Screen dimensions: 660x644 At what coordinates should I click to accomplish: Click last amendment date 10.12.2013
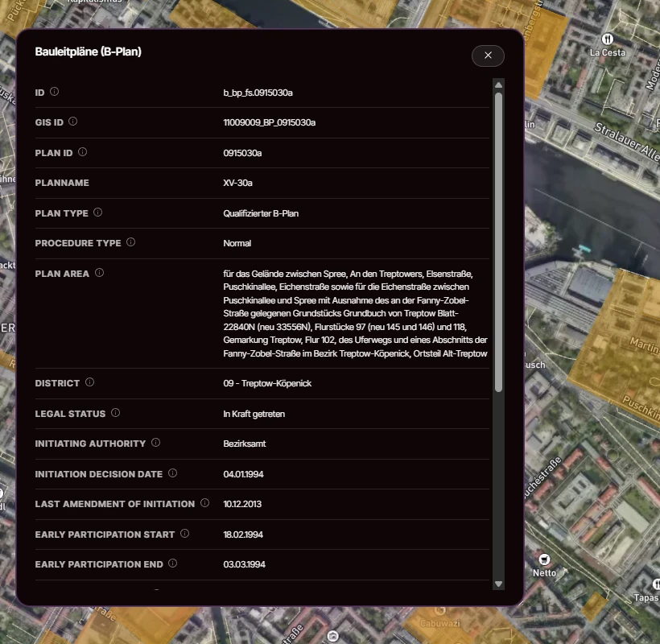click(x=242, y=504)
